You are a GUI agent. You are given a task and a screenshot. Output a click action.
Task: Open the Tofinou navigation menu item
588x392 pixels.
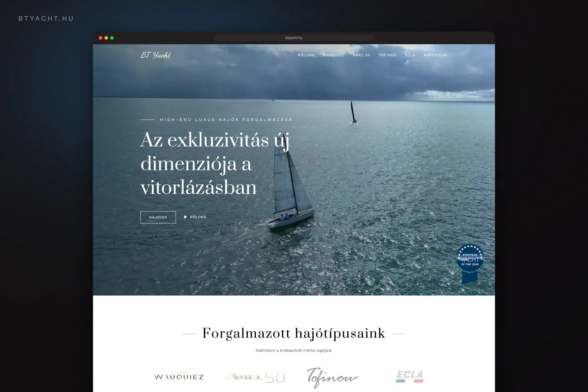tap(387, 55)
